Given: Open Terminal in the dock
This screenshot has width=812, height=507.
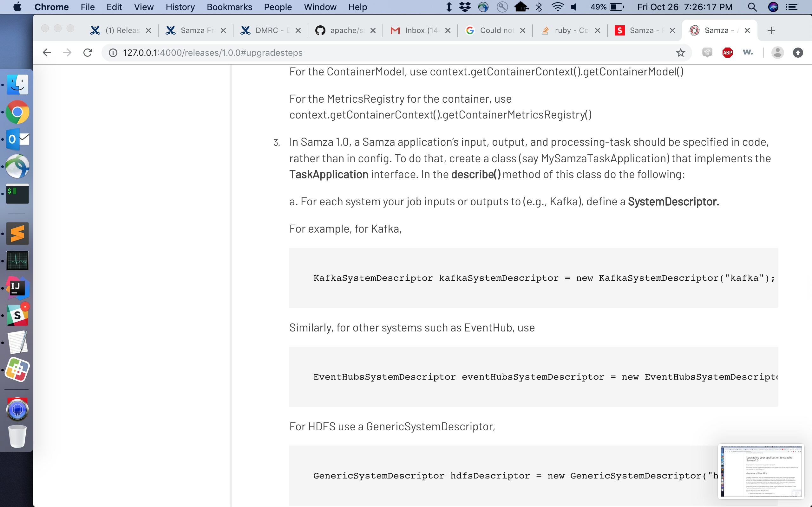Looking at the screenshot, I should 17,194.
